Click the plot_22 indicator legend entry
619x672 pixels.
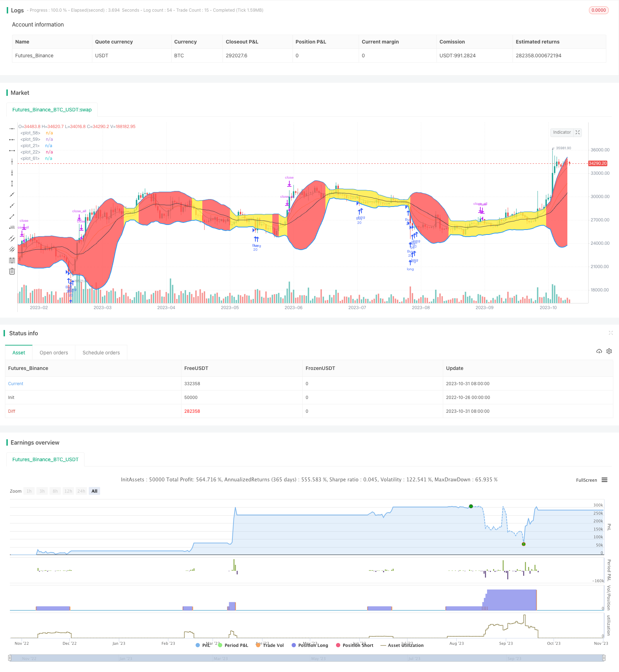click(36, 152)
